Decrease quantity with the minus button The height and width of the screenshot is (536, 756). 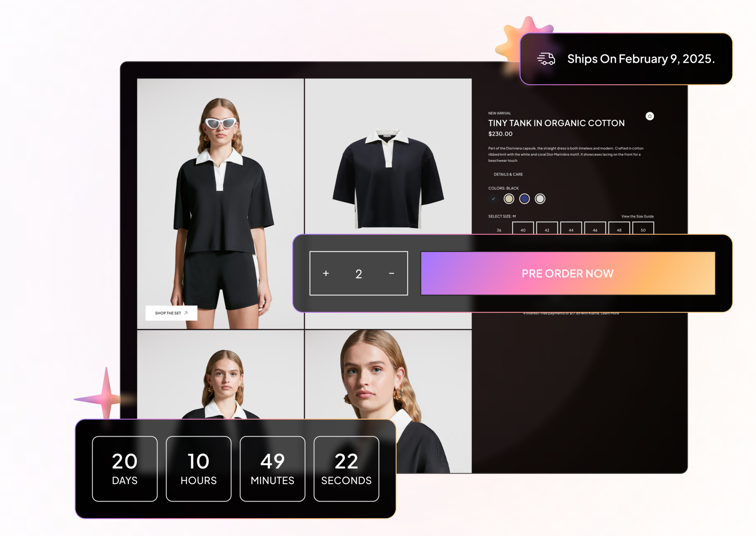pos(392,274)
